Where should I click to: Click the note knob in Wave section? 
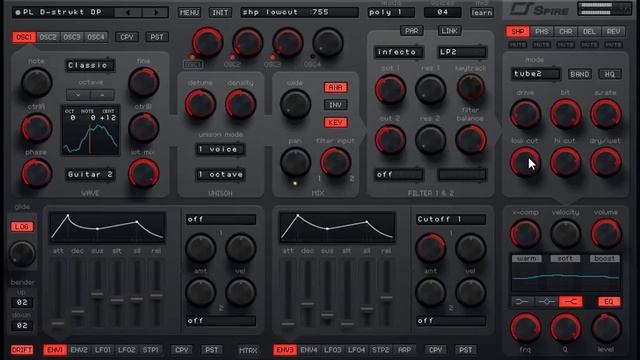[36, 82]
